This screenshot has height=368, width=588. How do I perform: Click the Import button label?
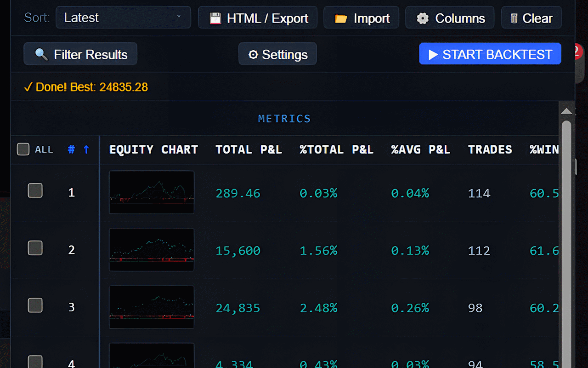371,18
